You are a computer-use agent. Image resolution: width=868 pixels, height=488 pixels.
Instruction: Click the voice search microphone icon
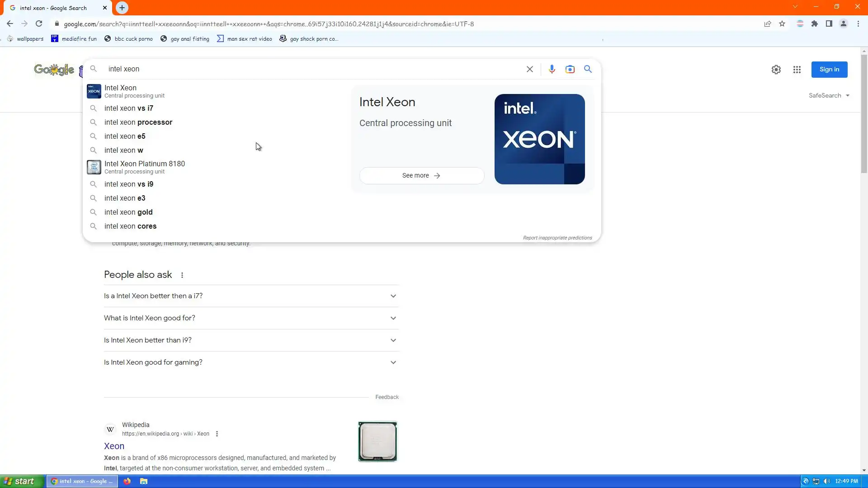(x=552, y=69)
